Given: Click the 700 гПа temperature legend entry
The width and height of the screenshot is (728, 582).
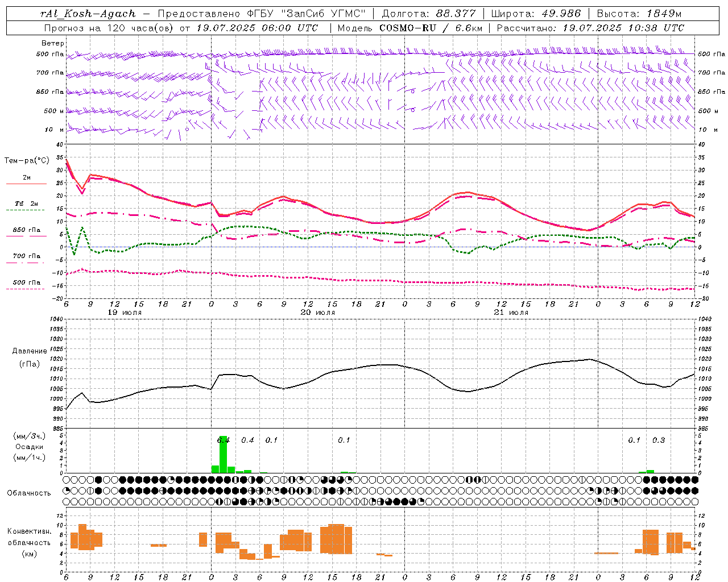Looking at the screenshot, I should click(27, 256).
